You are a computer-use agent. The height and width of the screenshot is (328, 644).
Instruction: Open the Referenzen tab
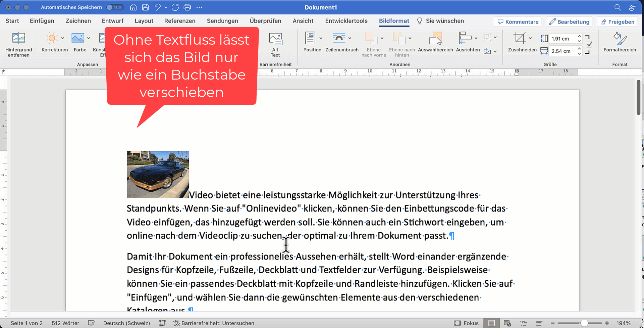179,21
